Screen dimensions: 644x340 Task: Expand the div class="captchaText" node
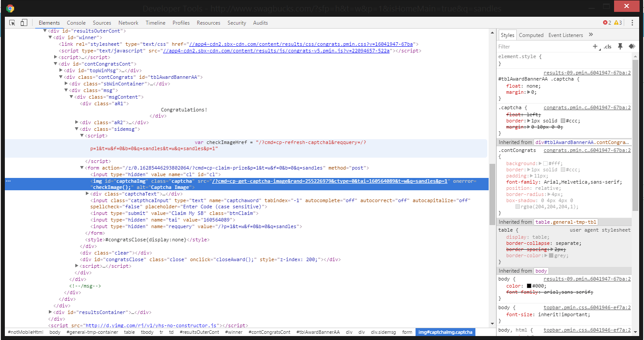[x=87, y=194]
